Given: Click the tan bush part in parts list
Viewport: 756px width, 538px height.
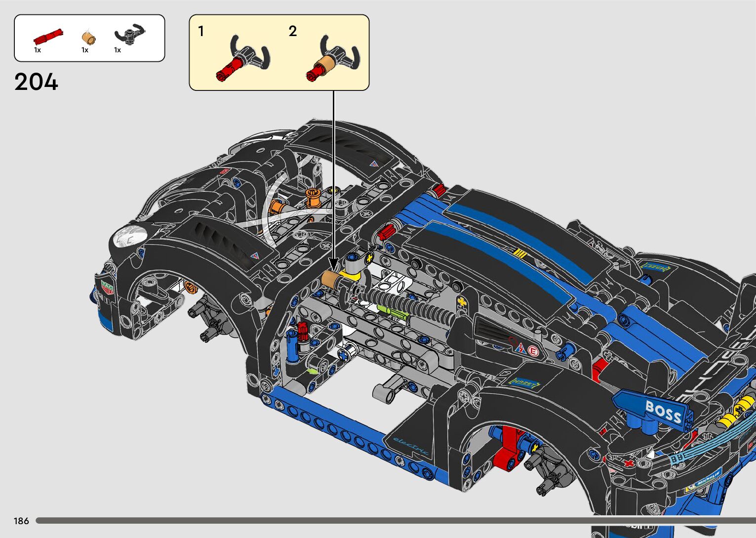Looking at the screenshot, I should click(88, 38).
